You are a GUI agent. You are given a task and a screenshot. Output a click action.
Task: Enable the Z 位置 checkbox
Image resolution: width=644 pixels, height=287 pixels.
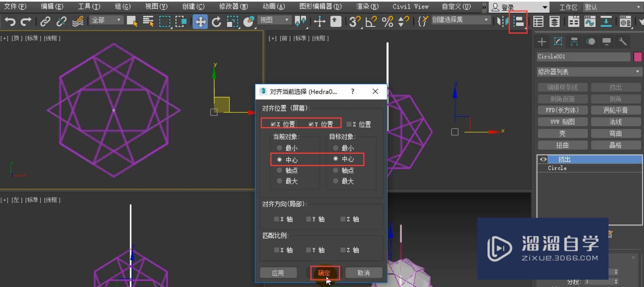point(349,124)
